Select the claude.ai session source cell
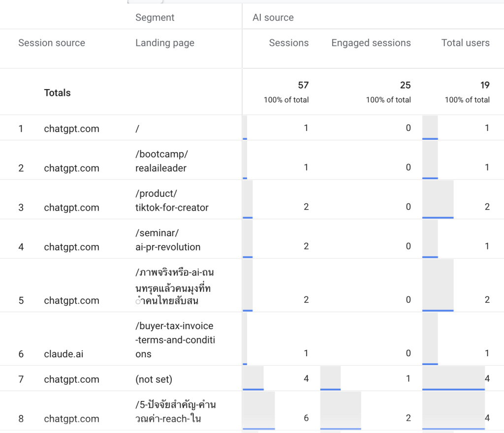 (63, 354)
